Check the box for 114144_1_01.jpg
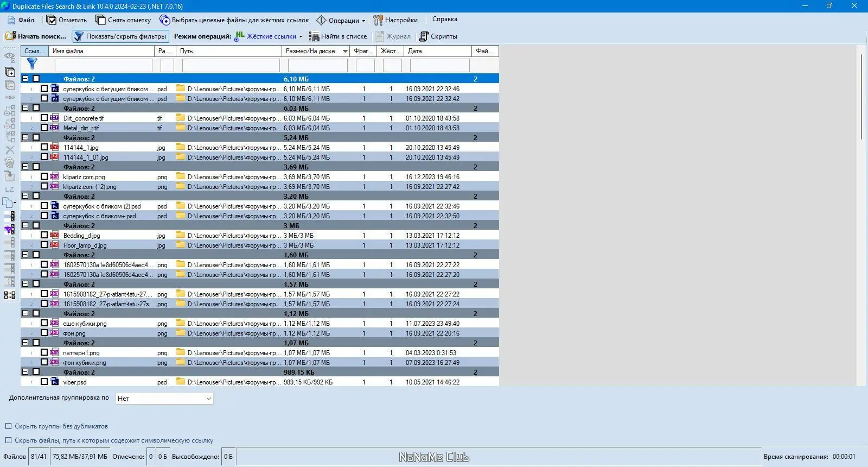The width and height of the screenshot is (868, 467). [44, 157]
